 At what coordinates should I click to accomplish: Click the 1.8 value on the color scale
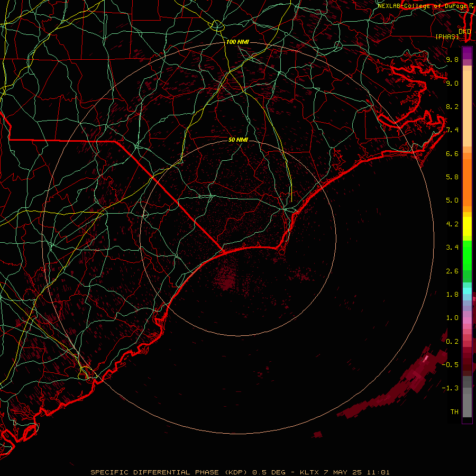(x=452, y=295)
